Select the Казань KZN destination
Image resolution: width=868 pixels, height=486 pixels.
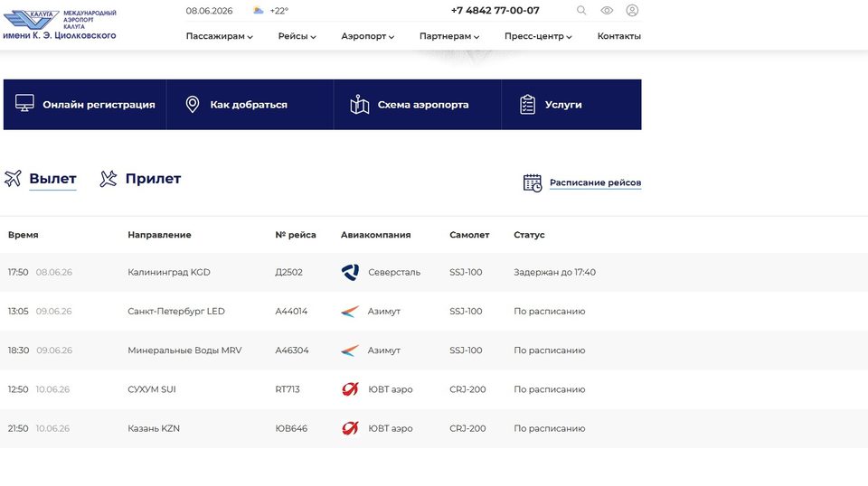pos(154,428)
